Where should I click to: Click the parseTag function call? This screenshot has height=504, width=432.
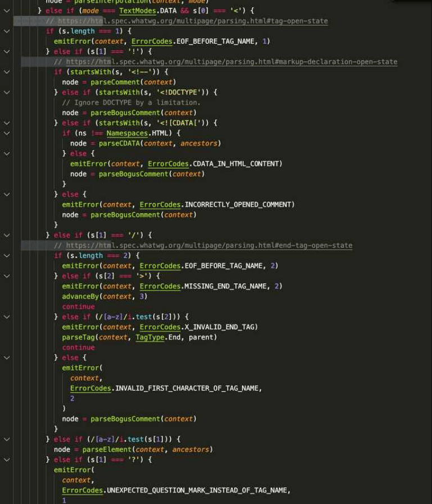pyautogui.click(x=79, y=338)
